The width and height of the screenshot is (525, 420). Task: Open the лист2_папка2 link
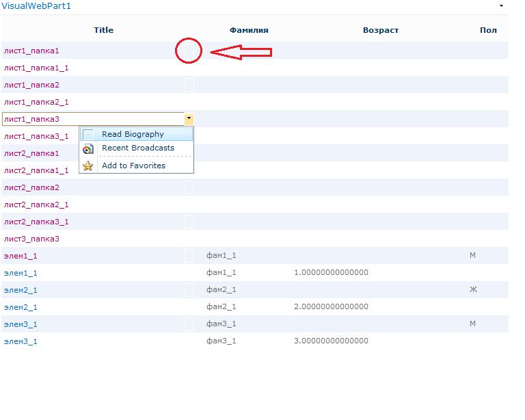[x=31, y=187]
